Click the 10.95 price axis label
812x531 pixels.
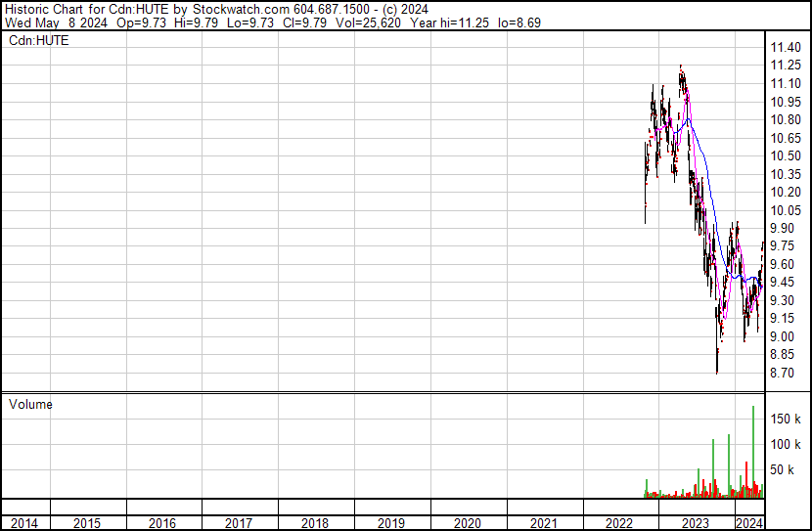[x=786, y=102]
